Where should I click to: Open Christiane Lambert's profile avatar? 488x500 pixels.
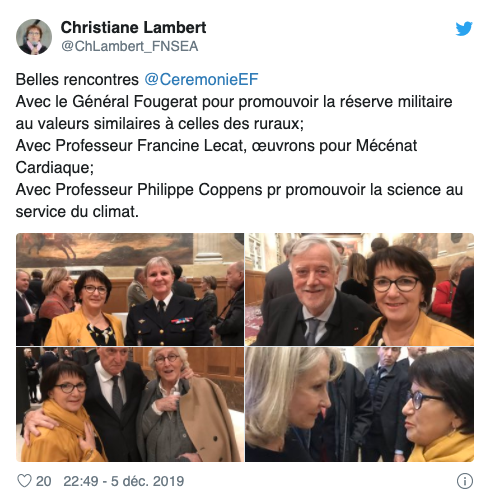[x=34, y=37]
